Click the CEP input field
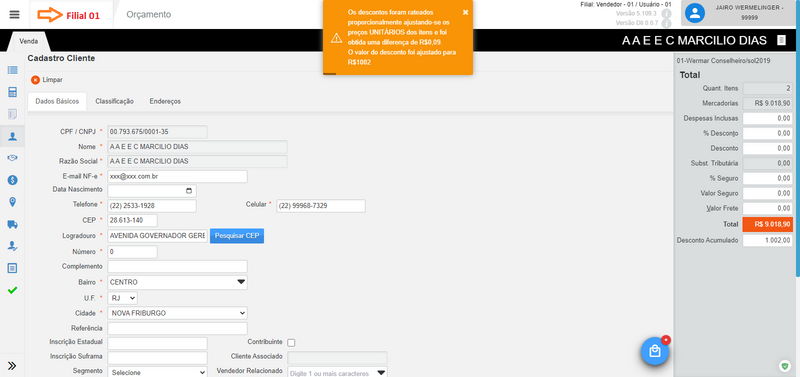Viewport: 800px width, 377px height. click(x=133, y=221)
